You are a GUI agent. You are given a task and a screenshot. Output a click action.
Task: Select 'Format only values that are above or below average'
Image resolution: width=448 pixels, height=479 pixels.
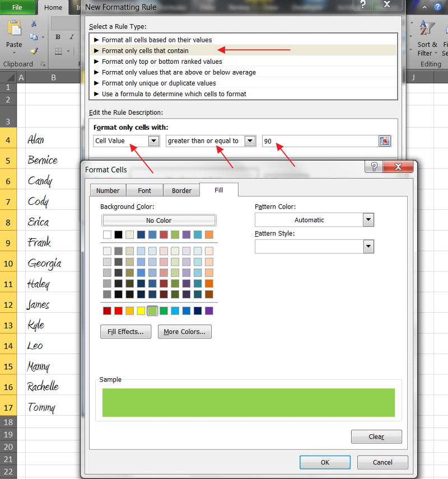(244, 72)
